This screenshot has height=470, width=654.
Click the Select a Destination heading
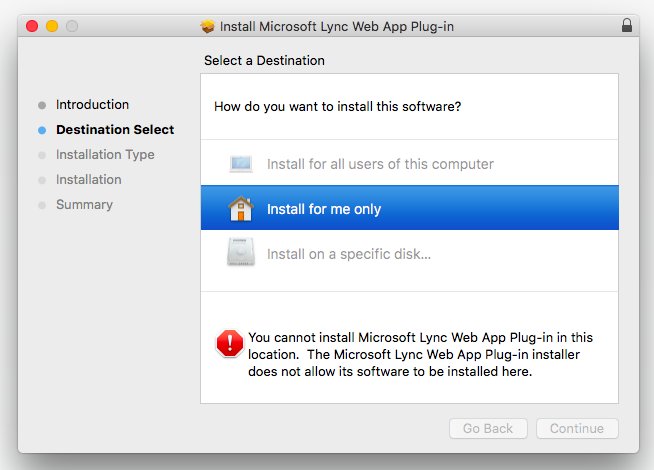click(x=264, y=60)
